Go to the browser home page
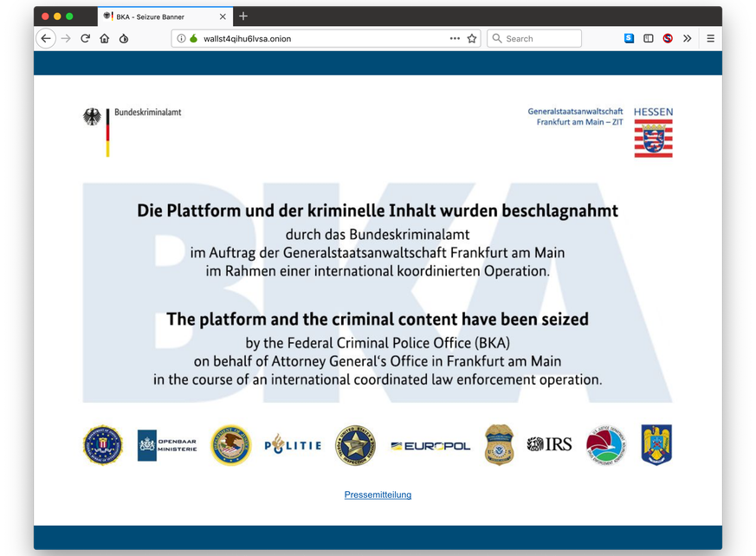The width and height of the screenshot is (756, 556). pyautogui.click(x=105, y=38)
